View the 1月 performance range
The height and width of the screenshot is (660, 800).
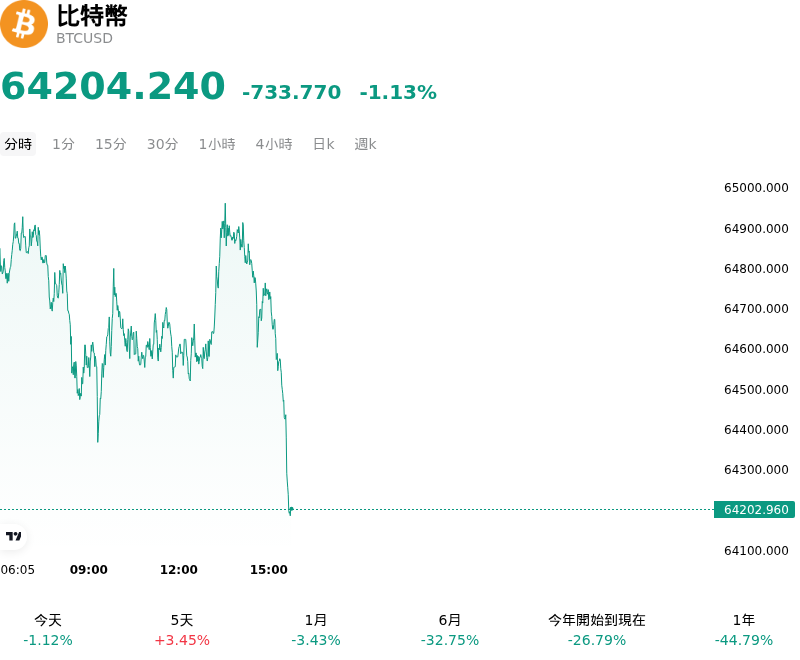pyautogui.click(x=315, y=630)
